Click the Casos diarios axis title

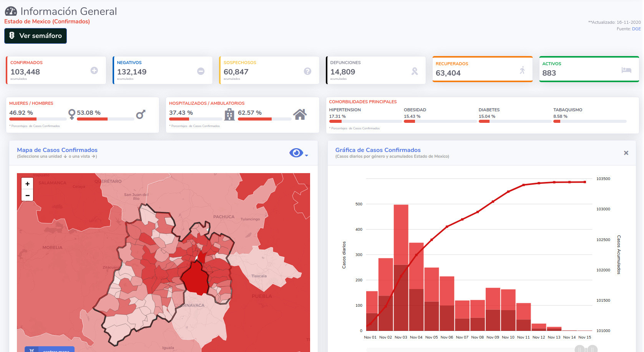click(344, 255)
